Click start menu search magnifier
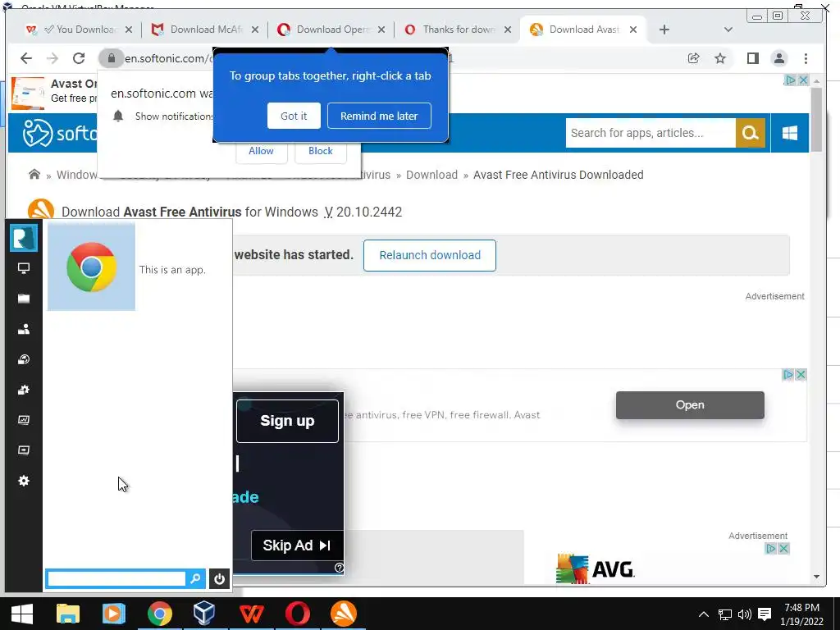 195,578
